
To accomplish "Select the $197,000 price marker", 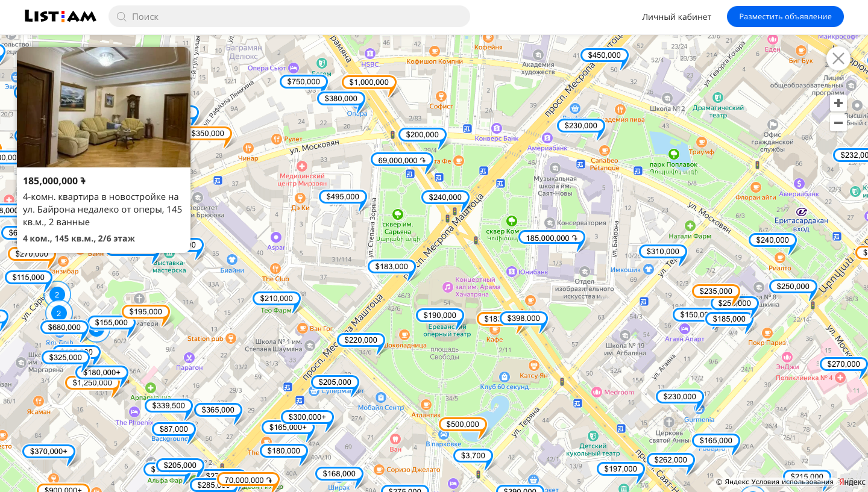I will (x=621, y=469).
